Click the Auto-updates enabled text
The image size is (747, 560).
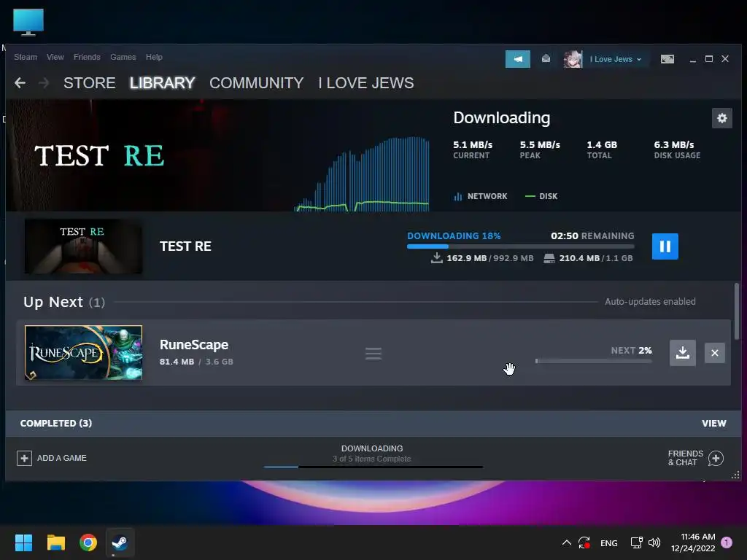pyautogui.click(x=650, y=301)
